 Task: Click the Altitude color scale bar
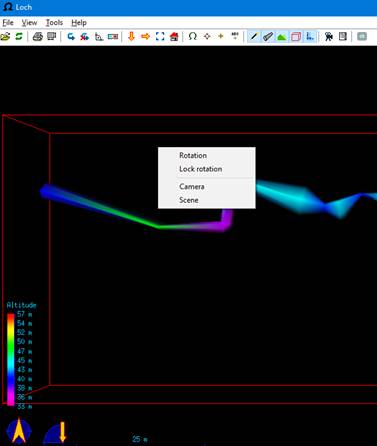point(11,359)
